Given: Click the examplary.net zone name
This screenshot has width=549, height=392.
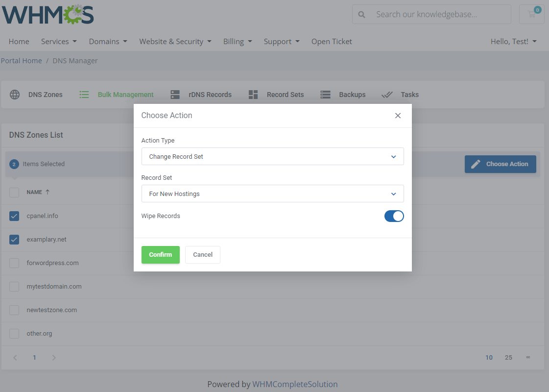Looking at the screenshot, I should pyautogui.click(x=47, y=240).
